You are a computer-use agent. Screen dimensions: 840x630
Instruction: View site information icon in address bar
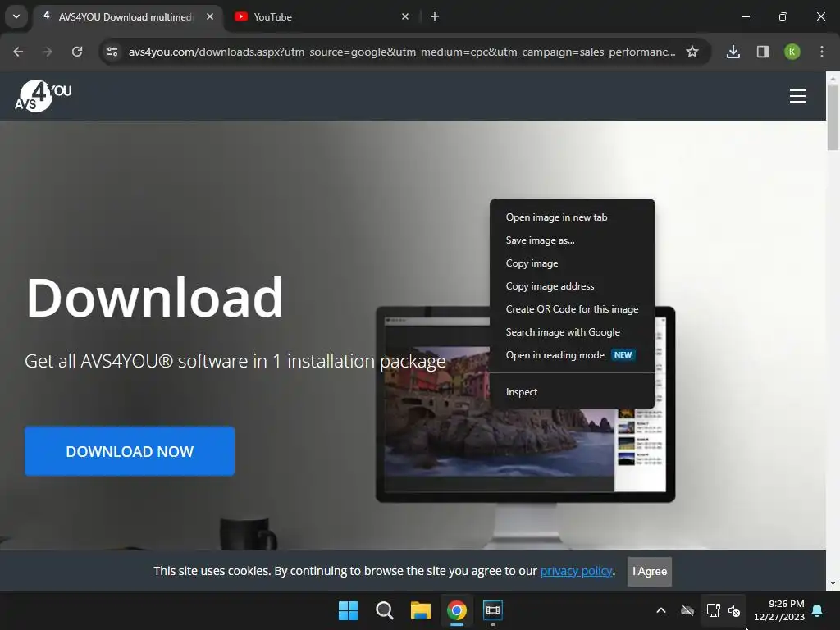click(112, 52)
